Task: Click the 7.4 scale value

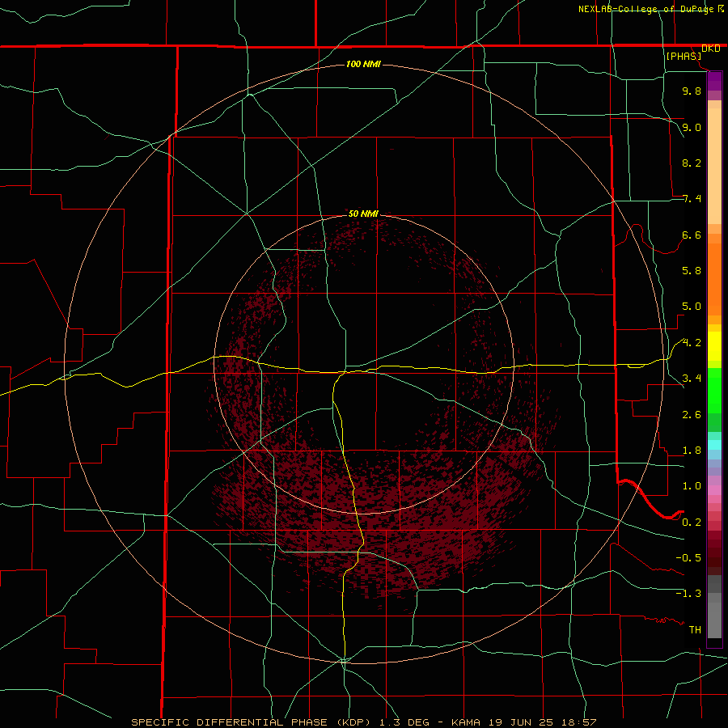Action: click(692, 199)
